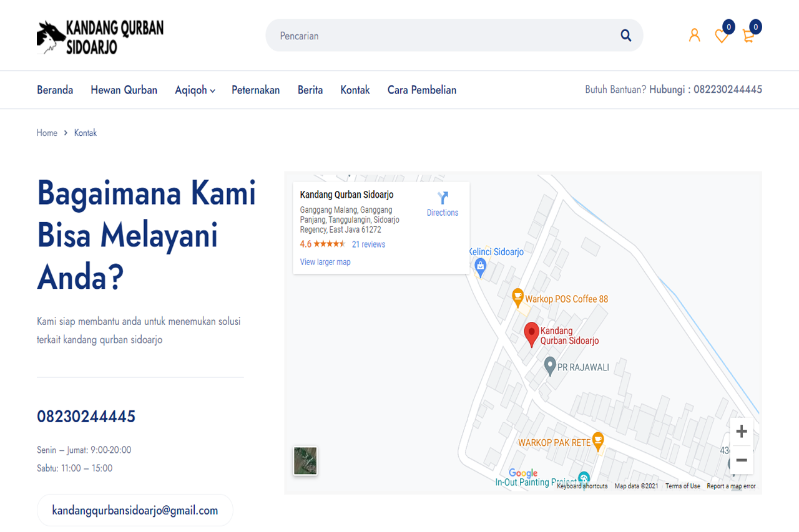Open the user account icon
The width and height of the screenshot is (799, 532).
(x=694, y=36)
